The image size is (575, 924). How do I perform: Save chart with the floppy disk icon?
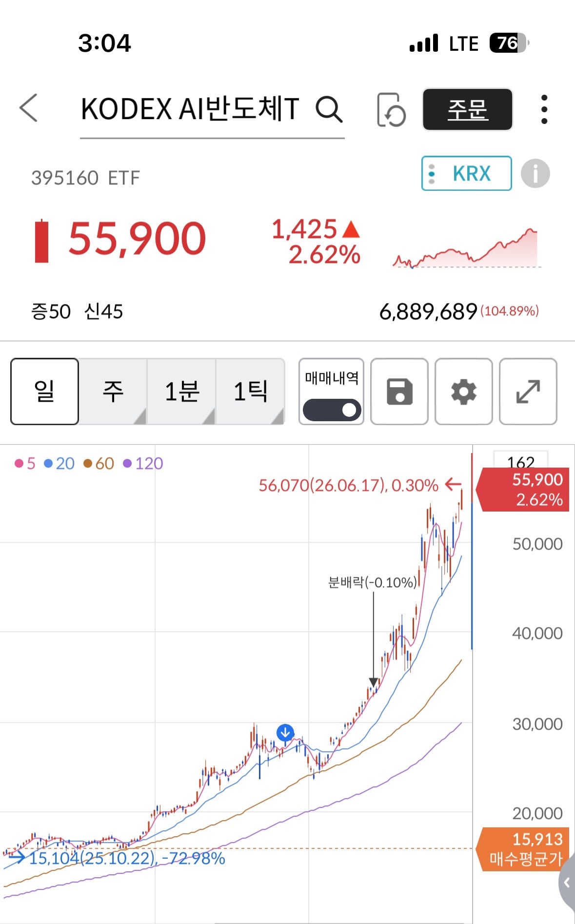coord(399,391)
